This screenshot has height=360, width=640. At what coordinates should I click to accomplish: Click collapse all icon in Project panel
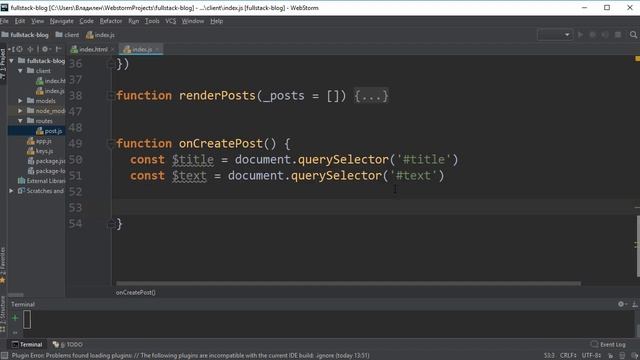pyautogui.click(x=30, y=49)
